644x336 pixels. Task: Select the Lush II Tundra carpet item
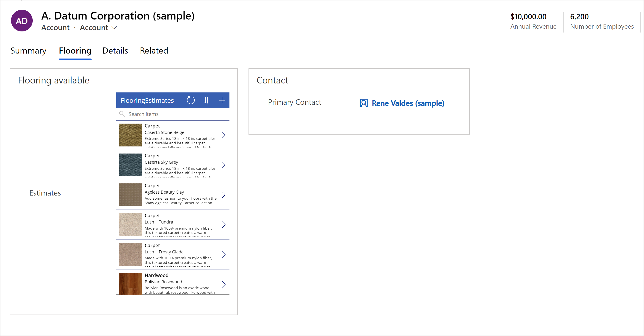pyautogui.click(x=173, y=224)
